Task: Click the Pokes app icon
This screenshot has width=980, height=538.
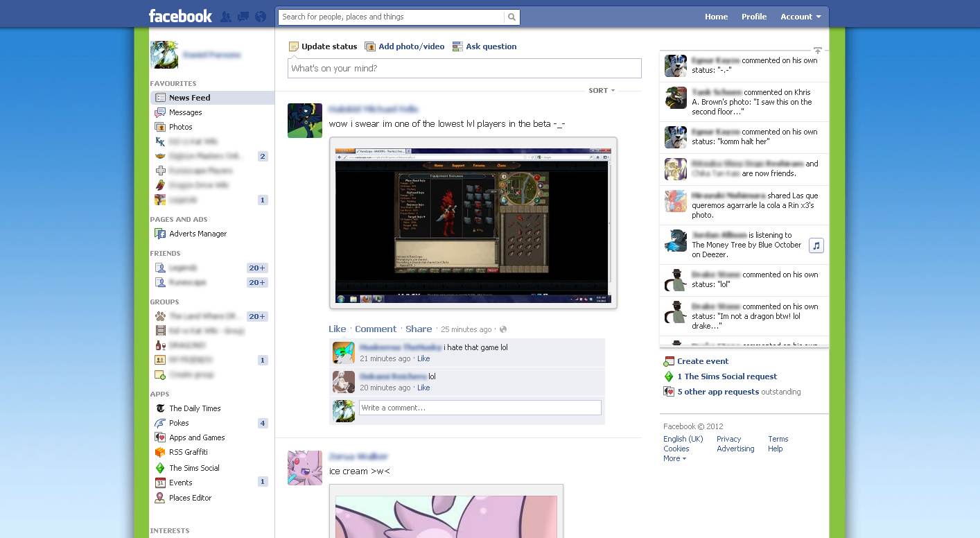Action: pos(160,423)
